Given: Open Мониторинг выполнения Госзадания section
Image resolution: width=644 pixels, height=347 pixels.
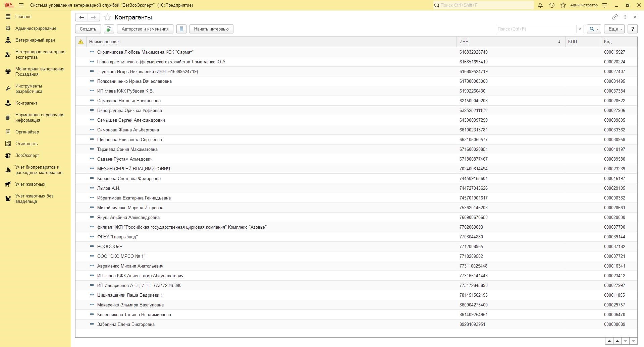Looking at the screenshot, I should point(36,72).
